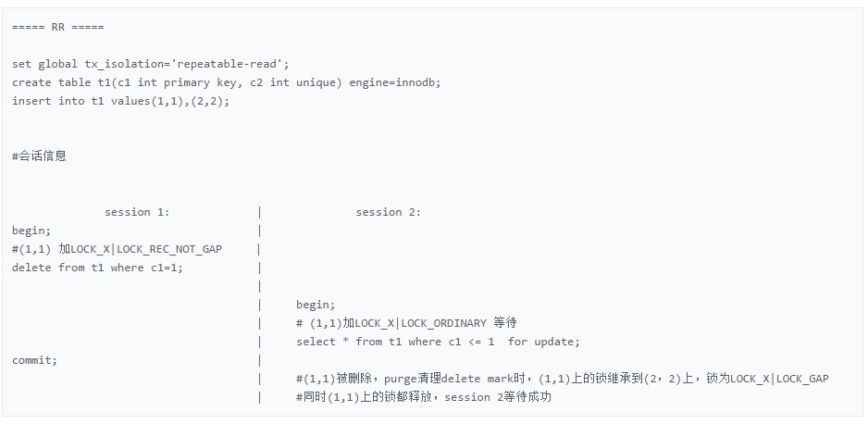This screenshot has height=424, width=868.
Task: Click the '#会话信息' comment line
Action: 39,156
